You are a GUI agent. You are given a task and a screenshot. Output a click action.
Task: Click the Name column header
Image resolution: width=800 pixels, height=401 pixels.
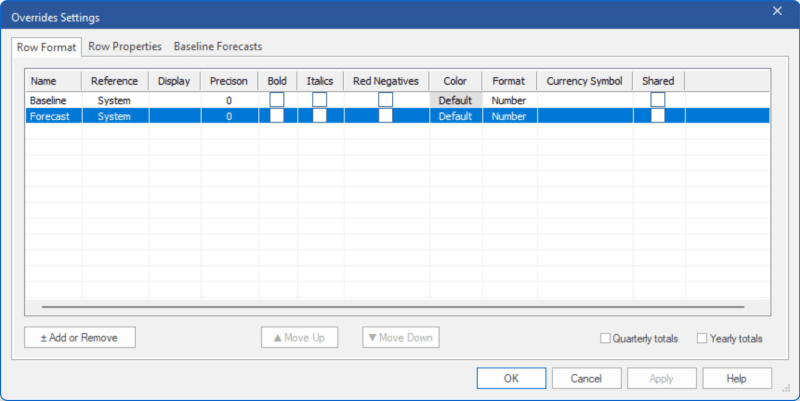click(54, 81)
